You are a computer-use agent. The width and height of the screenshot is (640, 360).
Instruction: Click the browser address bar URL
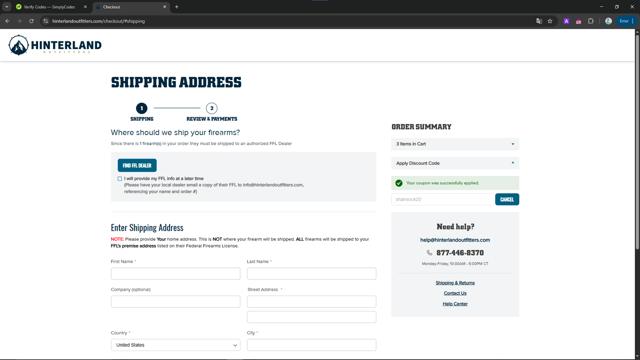98,21
